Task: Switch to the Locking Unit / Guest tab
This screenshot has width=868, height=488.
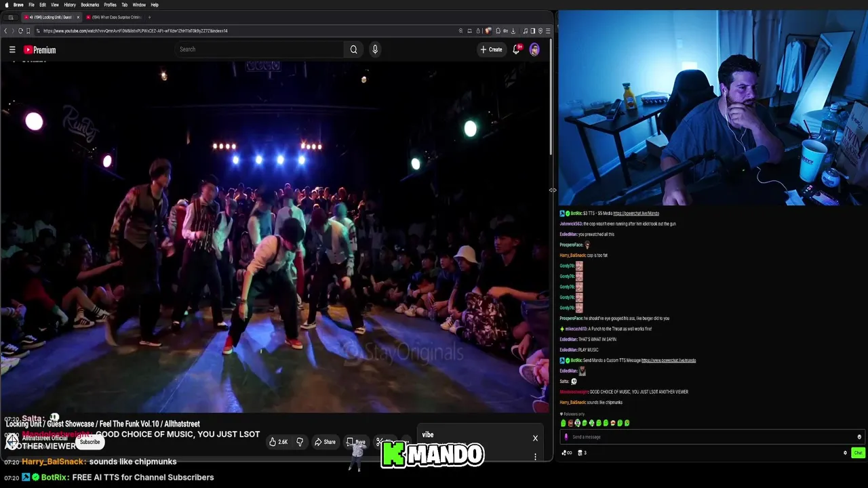Action: click(53, 17)
